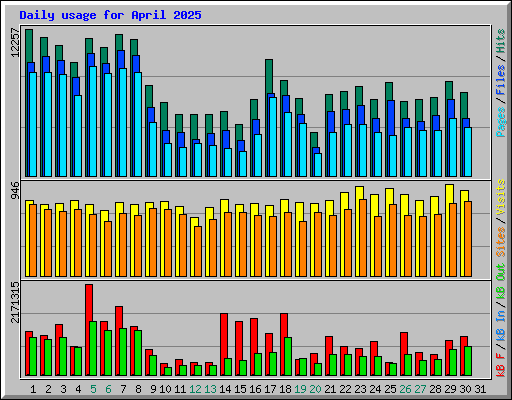Click day label 16 on the x-axis
This screenshot has height=400, width=512.
[x=255, y=389]
